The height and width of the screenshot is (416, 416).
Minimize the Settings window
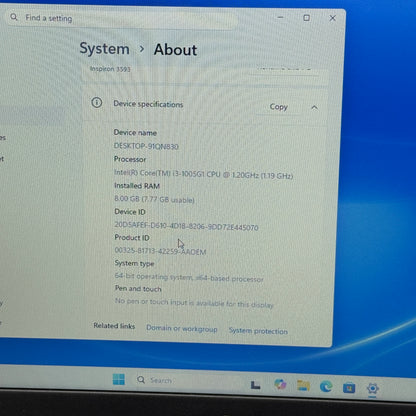point(281,17)
